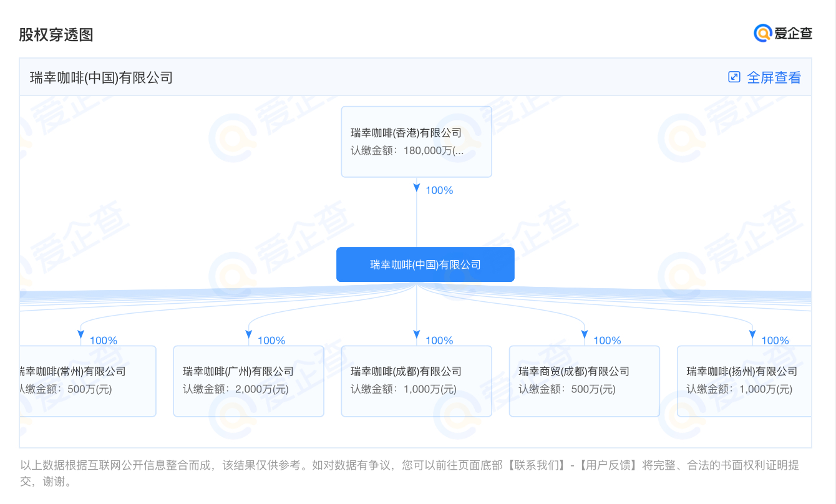Open the 瑞幸咖啡(扬州)有限公司 card

pyautogui.click(x=744, y=381)
